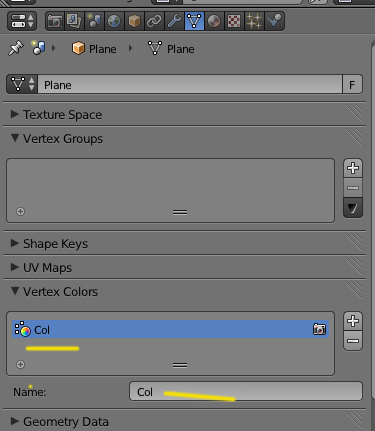Open the Modifiers wrench tab
This screenshot has width=375, height=431.
coord(174,21)
